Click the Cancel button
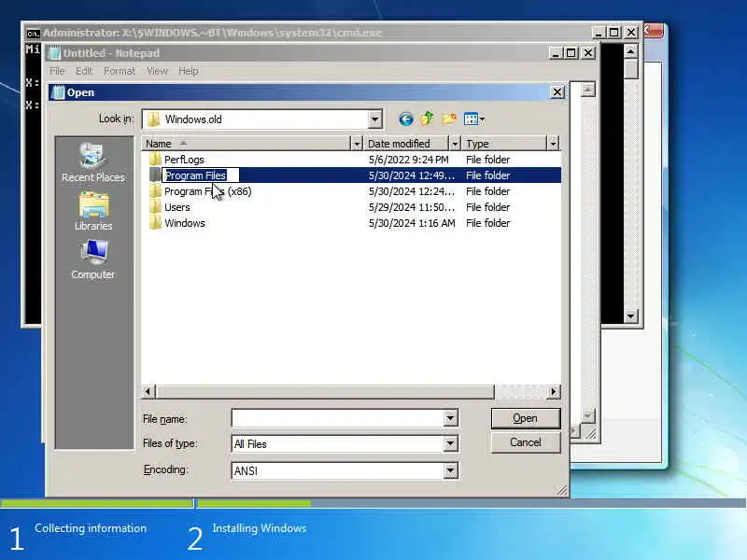Viewport: 747px width, 560px height. pos(526,442)
